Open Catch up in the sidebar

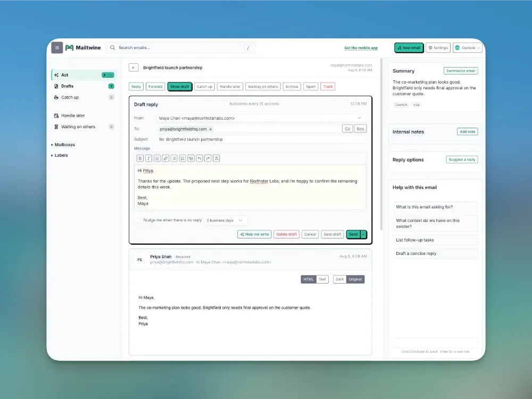click(84, 97)
